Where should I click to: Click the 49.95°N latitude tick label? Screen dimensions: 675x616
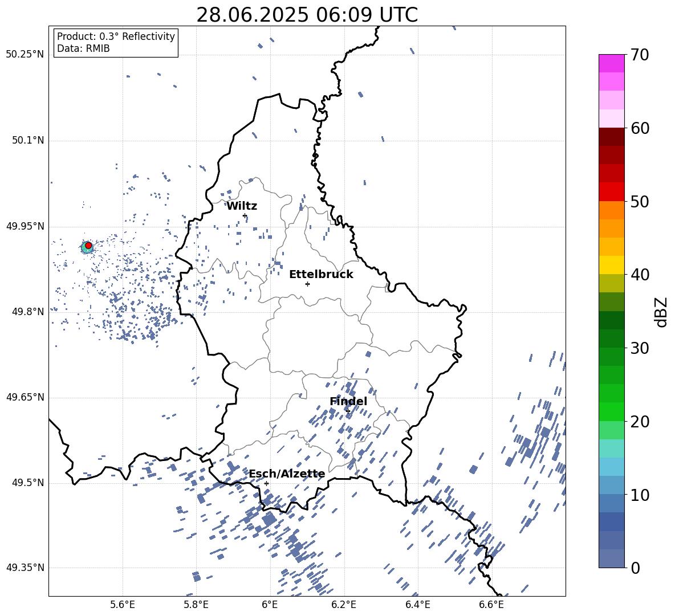25,226
